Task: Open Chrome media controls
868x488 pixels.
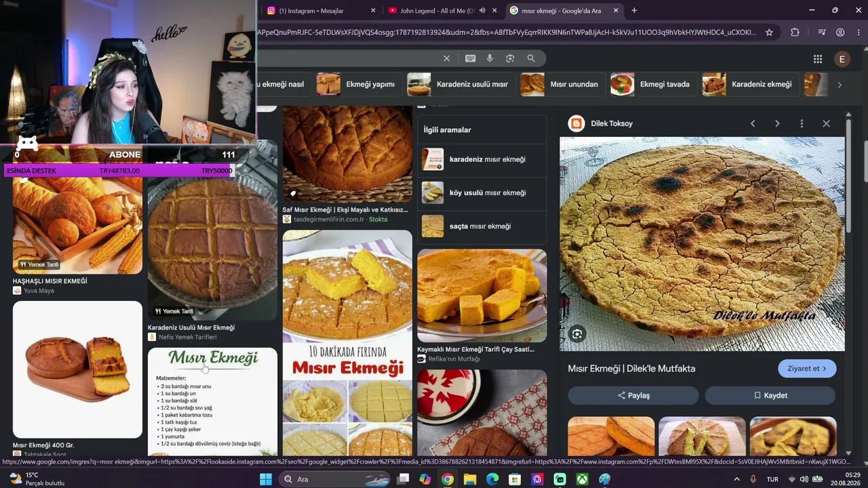Action: (x=821, y=32)
